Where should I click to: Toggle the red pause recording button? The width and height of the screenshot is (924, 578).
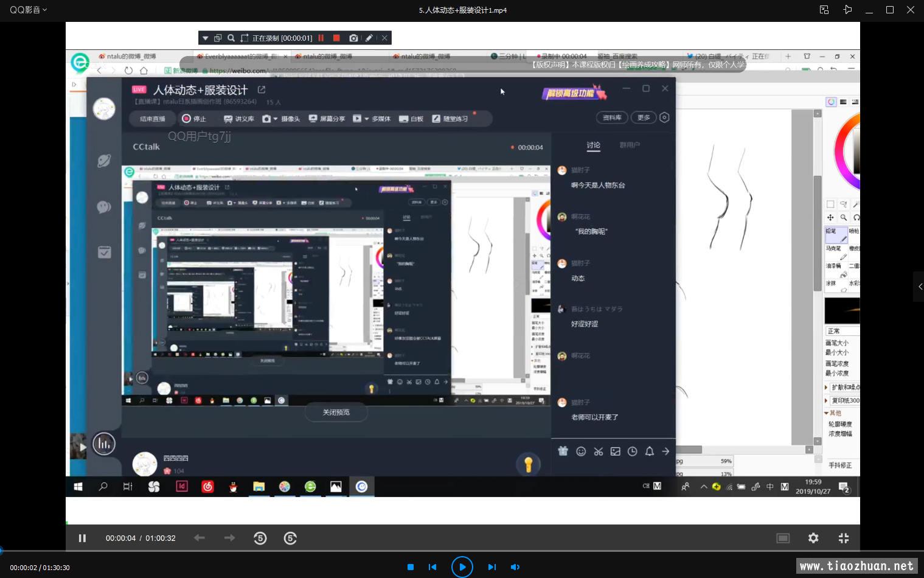click(x=321, y=38)
